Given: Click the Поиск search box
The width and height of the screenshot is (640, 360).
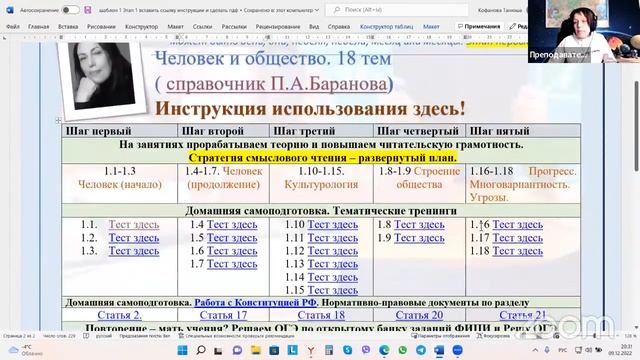Looking at the screenshot, I should (396, 10).
